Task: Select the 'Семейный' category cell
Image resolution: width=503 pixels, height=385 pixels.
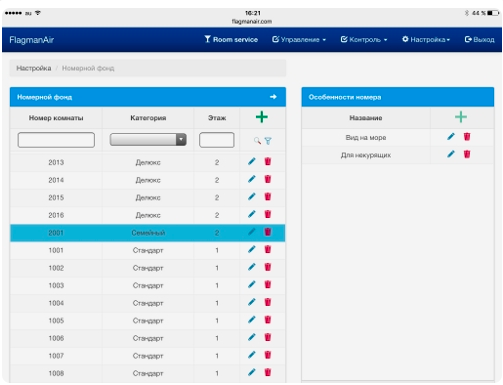Action: point(148,233)
